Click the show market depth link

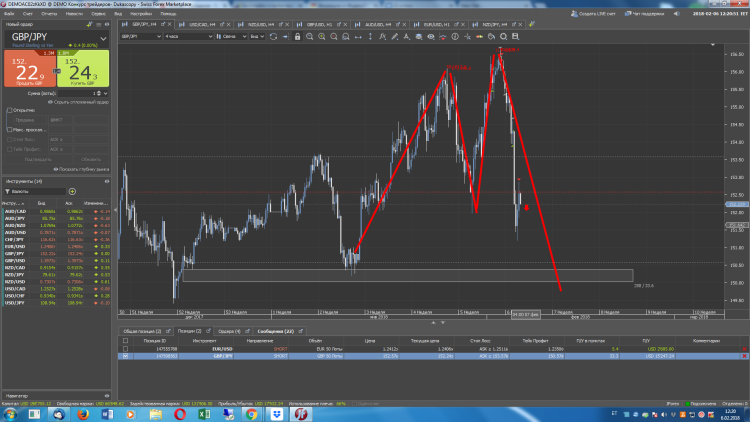[81, 169]
